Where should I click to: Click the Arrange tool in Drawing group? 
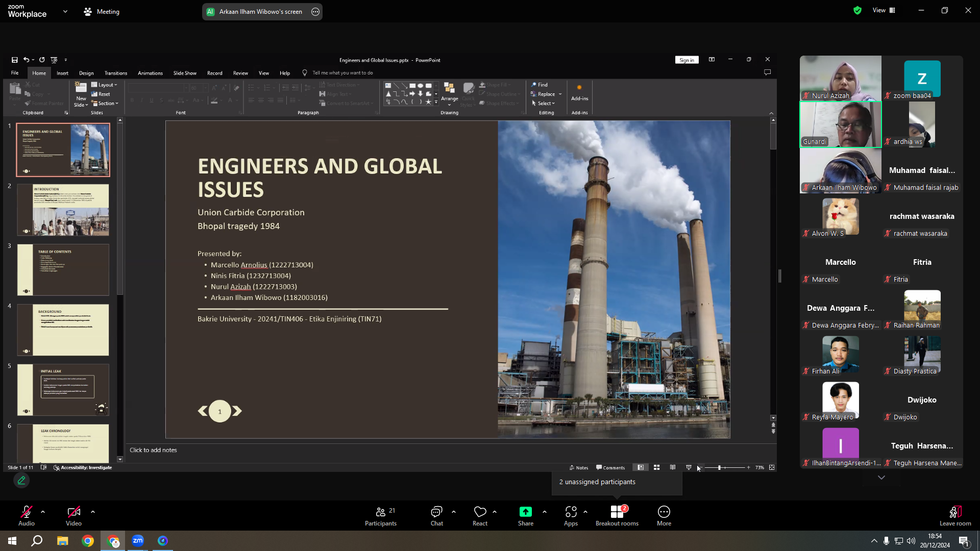[449, 94]
